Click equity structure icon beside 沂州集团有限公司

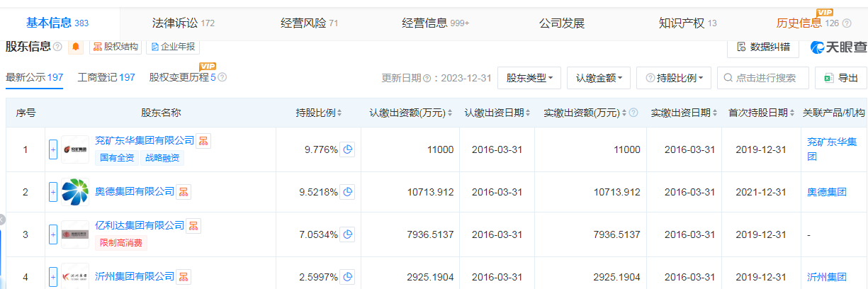click(x=184, y=276)
